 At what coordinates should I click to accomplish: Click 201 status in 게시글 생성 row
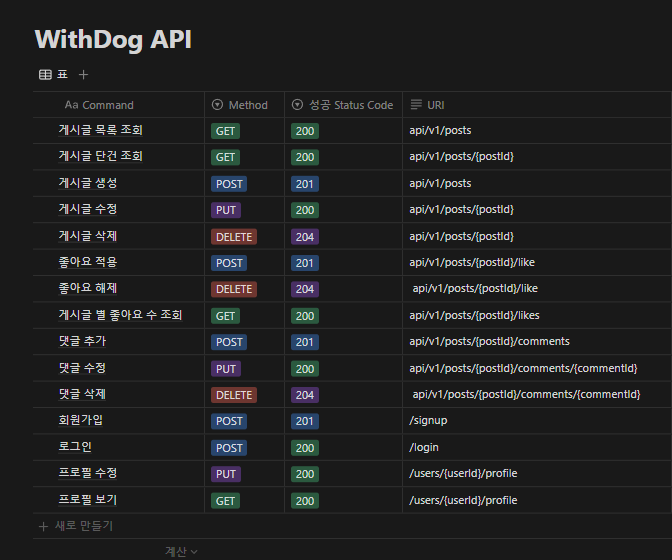305,184
